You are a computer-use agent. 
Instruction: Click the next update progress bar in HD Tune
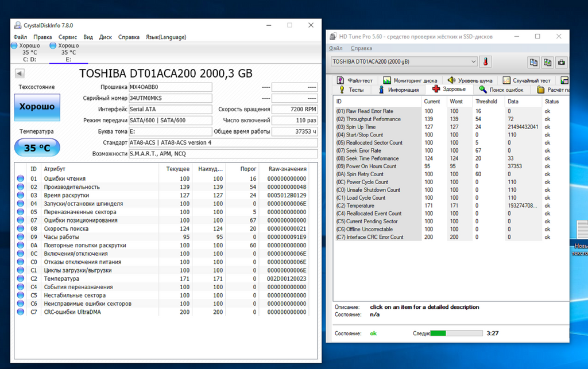tap(457, 333)
